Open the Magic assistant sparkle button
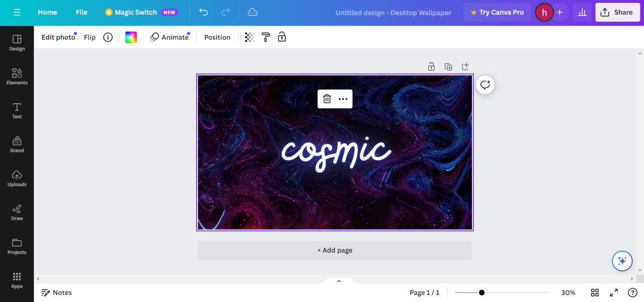This screenshot has width=644, height=302. coord(622,261)
